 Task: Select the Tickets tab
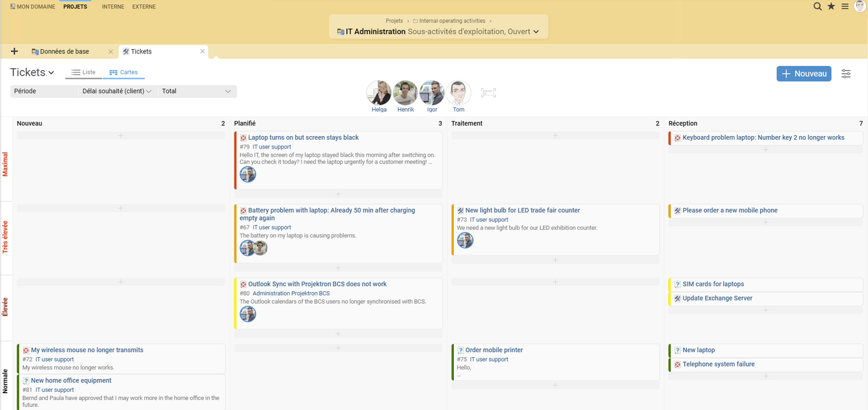click(141, 52)
